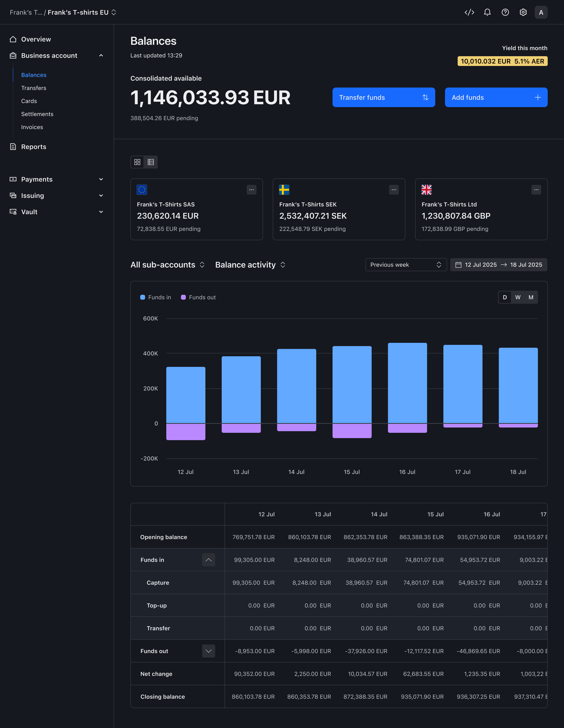
Task: Open notifications bell icon
Action: (487, 12)
